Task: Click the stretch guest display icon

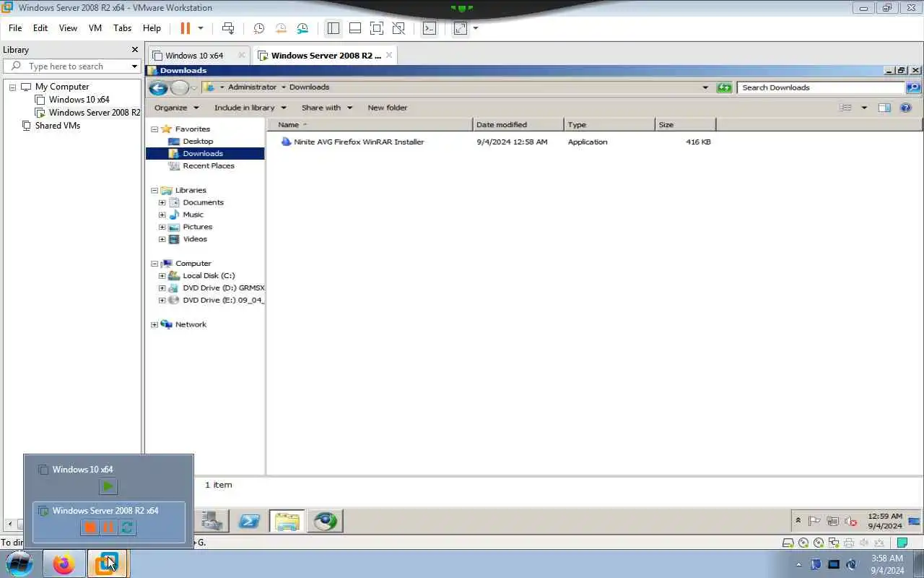Action: pyautogui.click(x=461, y=28)
